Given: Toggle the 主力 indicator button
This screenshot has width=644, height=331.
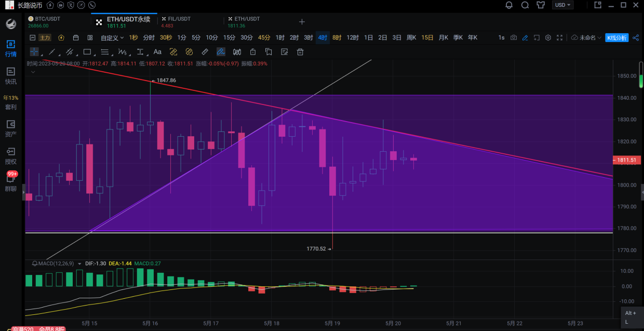Looking at the screenshot, I should tap(45, 38).
